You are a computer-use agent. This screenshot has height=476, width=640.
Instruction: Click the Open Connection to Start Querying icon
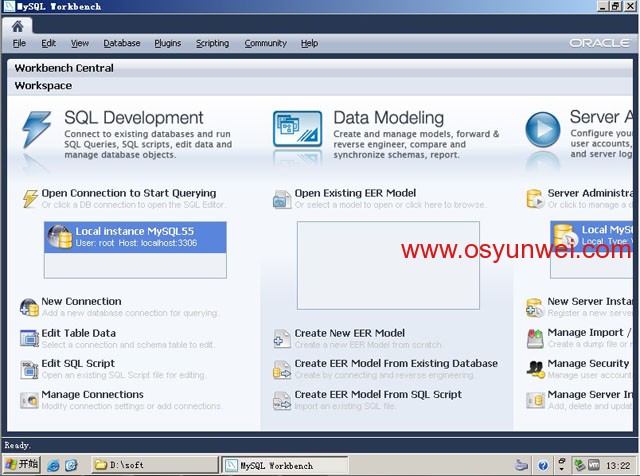coord(30,199)
